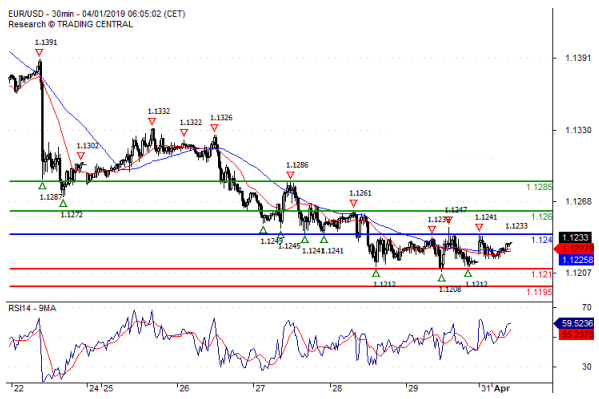Click the red triangle marker under 1.1326
The width and height of the screenshot is (599, 399).
click(214, 128)
